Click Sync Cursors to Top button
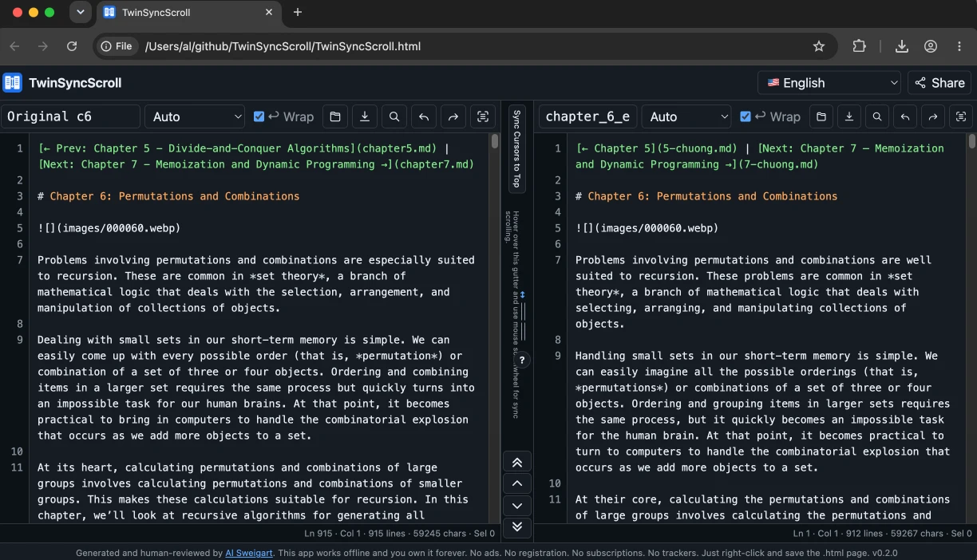 (x=517, y=149)
